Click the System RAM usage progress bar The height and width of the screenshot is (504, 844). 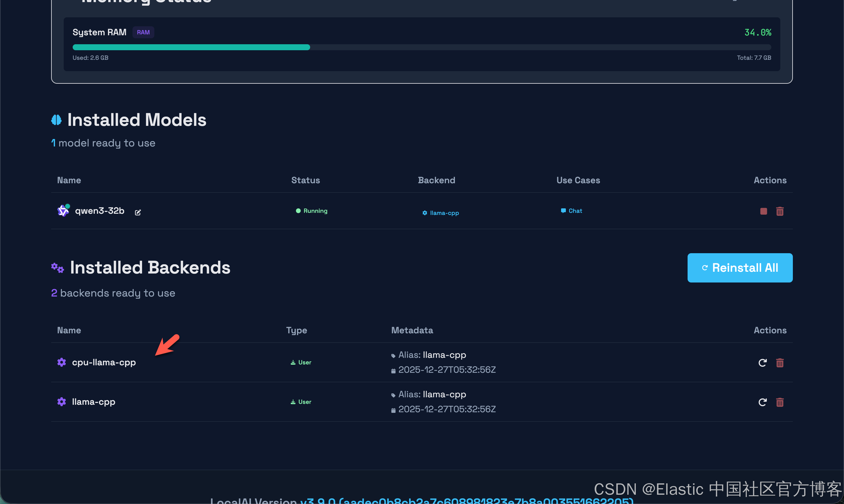pyautogui.click(x=421, y=47)
